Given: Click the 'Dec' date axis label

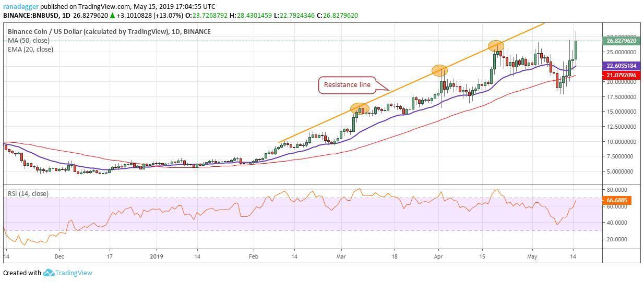Looking at the screenshot, I should point(59,256).
